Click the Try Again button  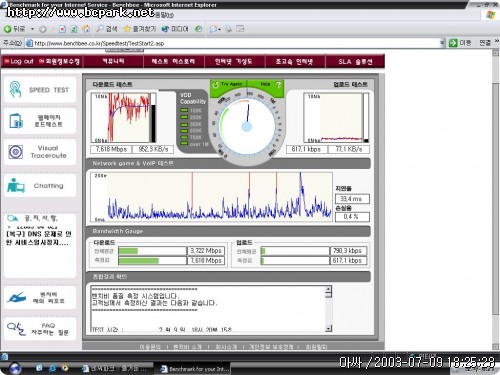coord(228,84)
